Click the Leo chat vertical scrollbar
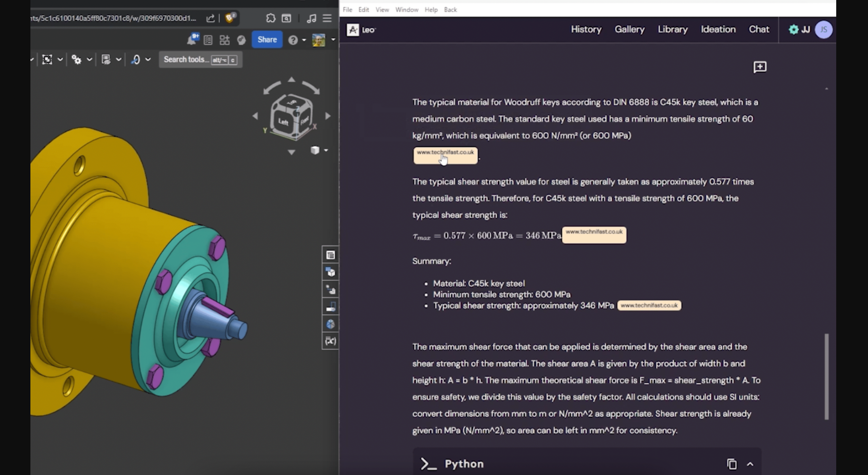The height and width of the screenshot is (475, 868). [826, 376]
